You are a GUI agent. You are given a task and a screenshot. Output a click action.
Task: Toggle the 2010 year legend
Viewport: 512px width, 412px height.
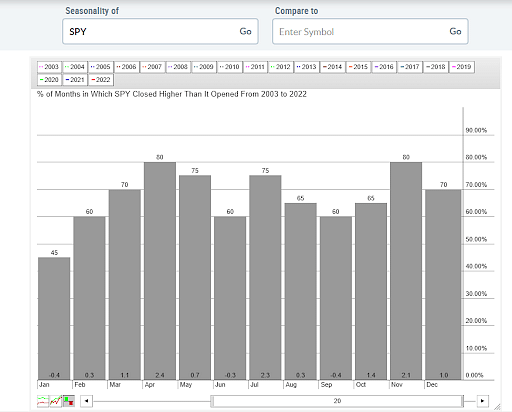[230, 67]
